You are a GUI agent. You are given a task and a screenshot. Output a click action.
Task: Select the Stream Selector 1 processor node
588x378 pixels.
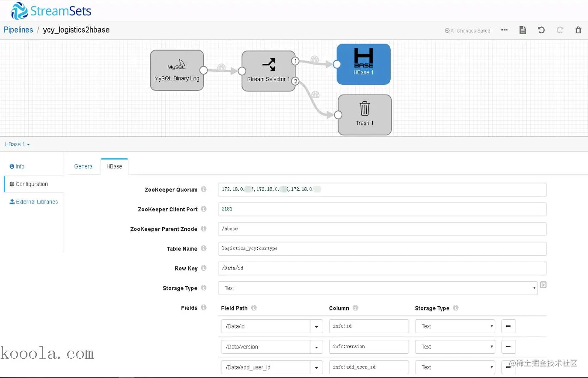pos(268,71)
